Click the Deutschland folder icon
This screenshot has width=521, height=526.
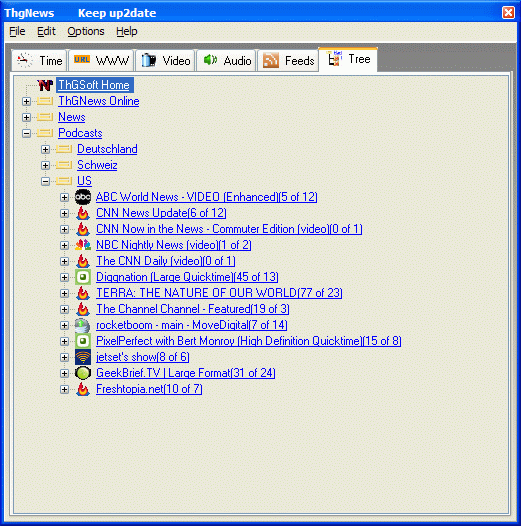[x=64, y=149]
